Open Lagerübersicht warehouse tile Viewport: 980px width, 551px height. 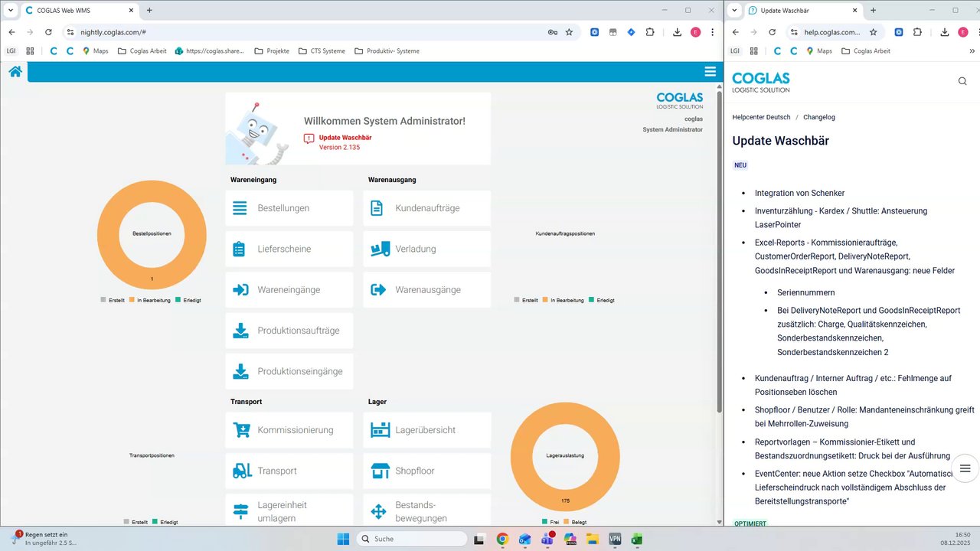coord(427,430)
